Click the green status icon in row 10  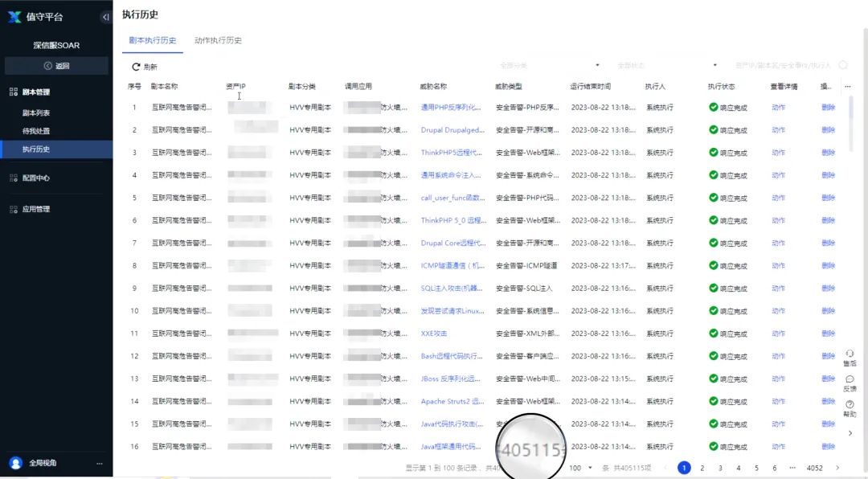tap(714, 311)
